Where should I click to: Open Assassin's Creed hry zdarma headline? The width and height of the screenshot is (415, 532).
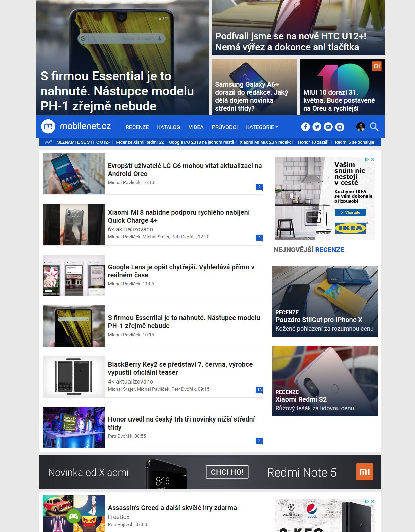pyautogui.click(x=172, y=508)
